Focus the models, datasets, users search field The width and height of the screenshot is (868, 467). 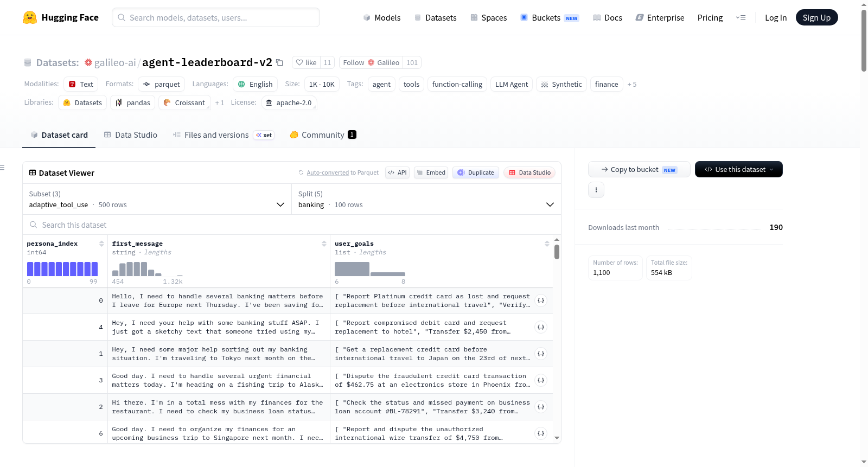216,17
